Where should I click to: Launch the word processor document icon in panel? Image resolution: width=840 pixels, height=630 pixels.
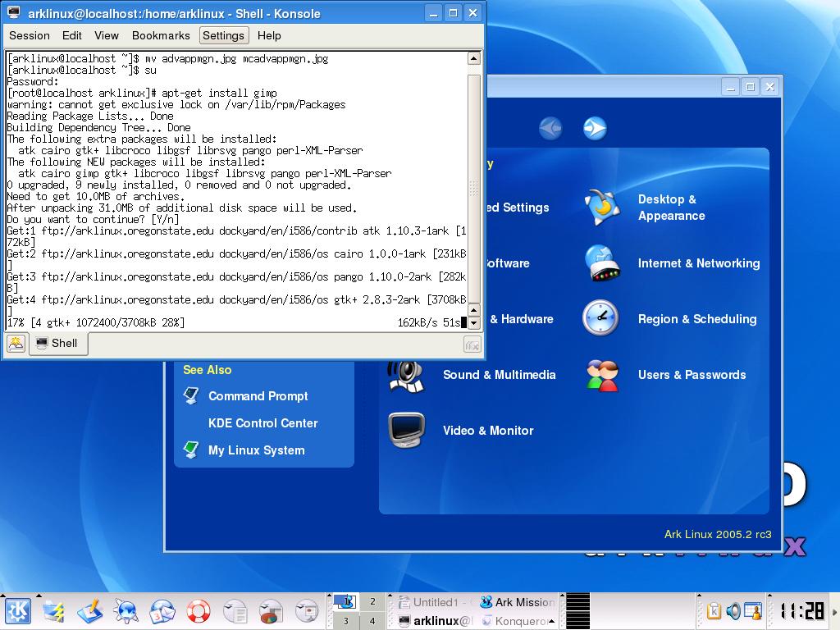[235, 610]
